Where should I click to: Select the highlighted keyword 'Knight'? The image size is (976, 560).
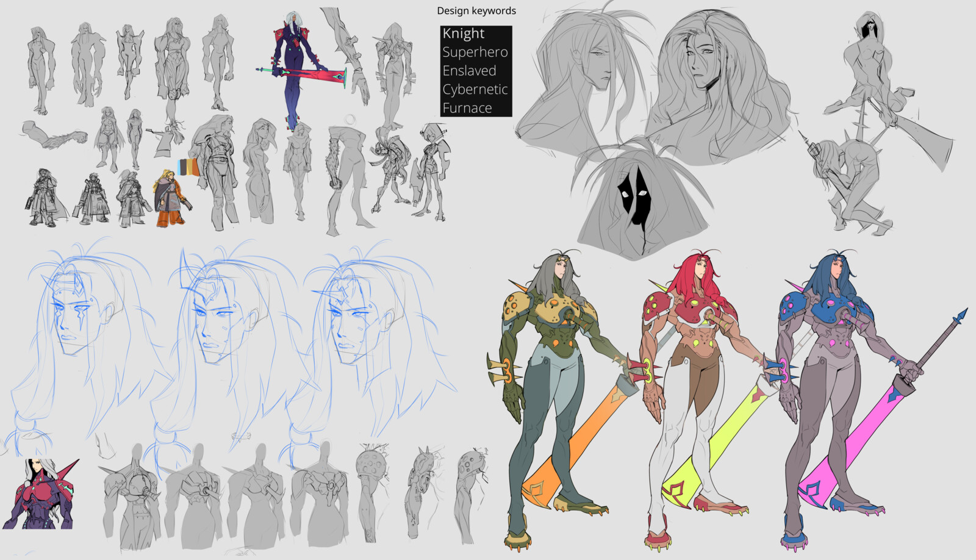click(x=464, y=34)
